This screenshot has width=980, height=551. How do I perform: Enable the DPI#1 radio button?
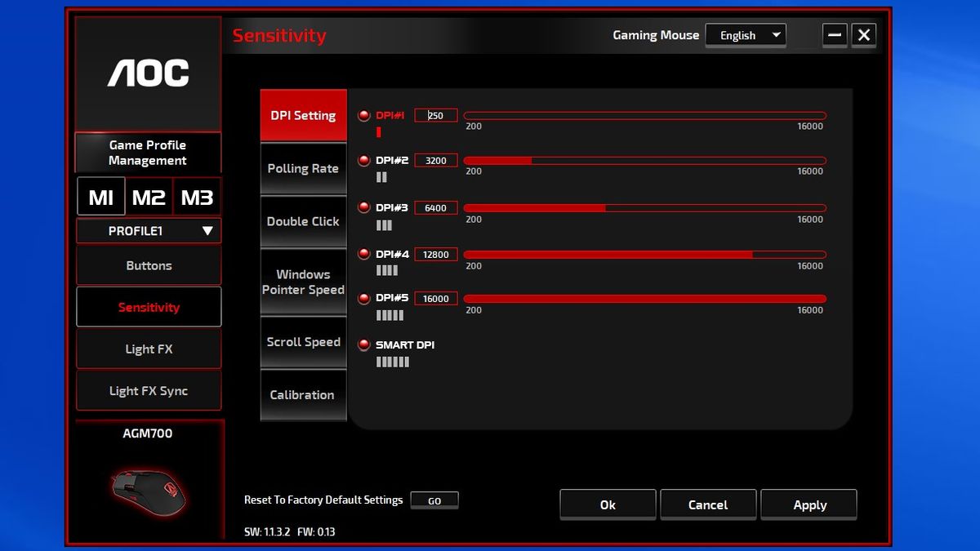click(x=364, y=115)
